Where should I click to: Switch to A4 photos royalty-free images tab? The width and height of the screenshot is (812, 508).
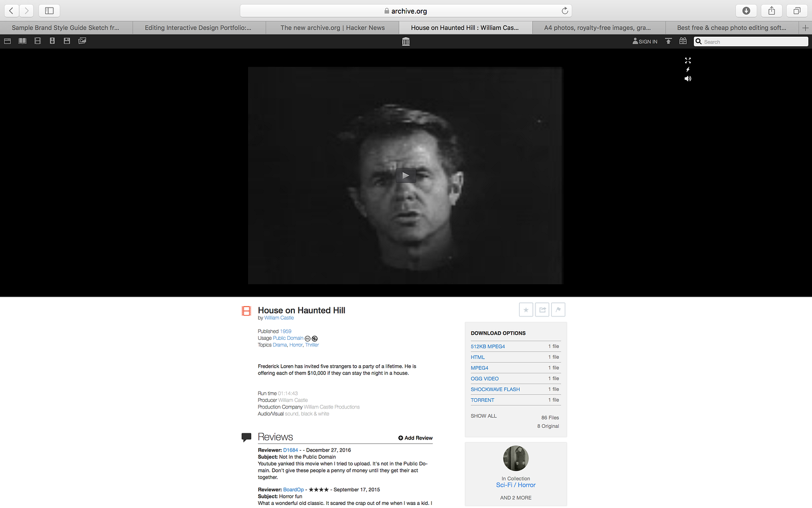pyautogui.click(x=599, y=28)
